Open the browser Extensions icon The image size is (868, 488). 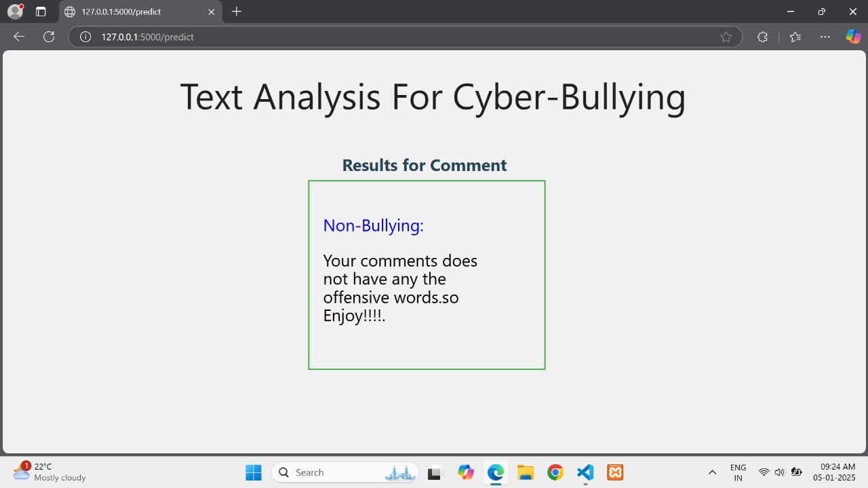tap(762, 37)
